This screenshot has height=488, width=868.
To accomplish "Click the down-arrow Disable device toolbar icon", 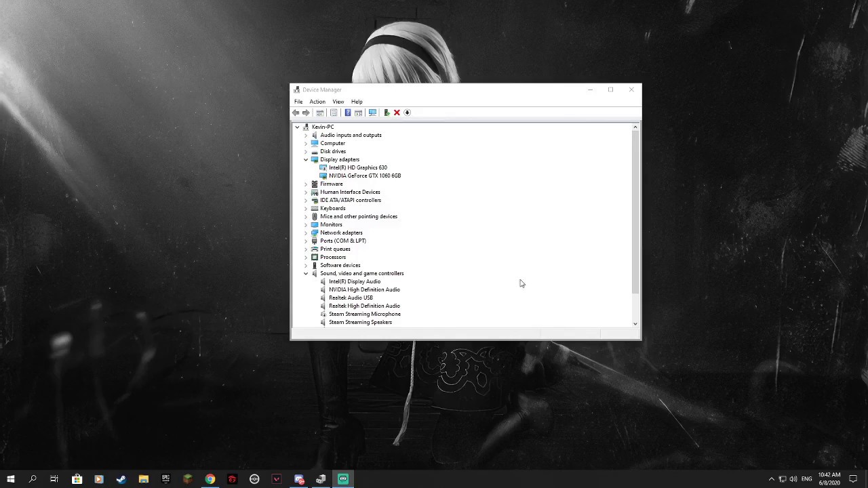I will tap(407, 113).
